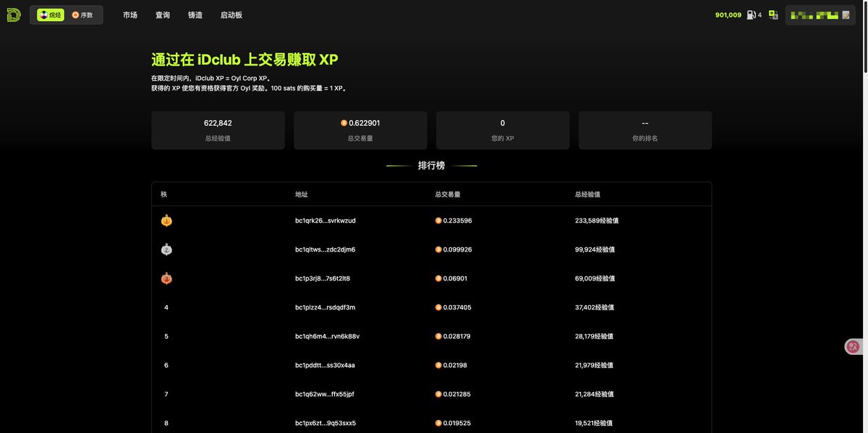Select the 烧烃 protocol toggle
The image size is (868, 433).
pos(50,15)
